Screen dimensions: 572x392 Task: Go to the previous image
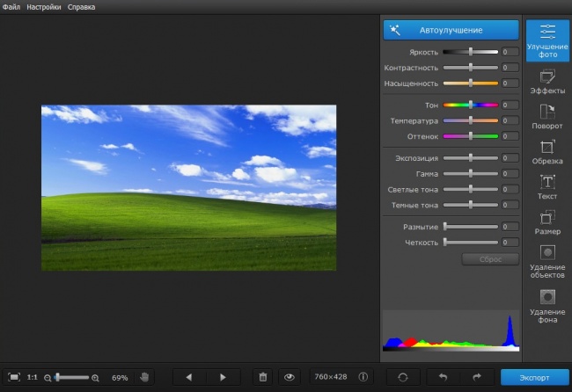189,377
